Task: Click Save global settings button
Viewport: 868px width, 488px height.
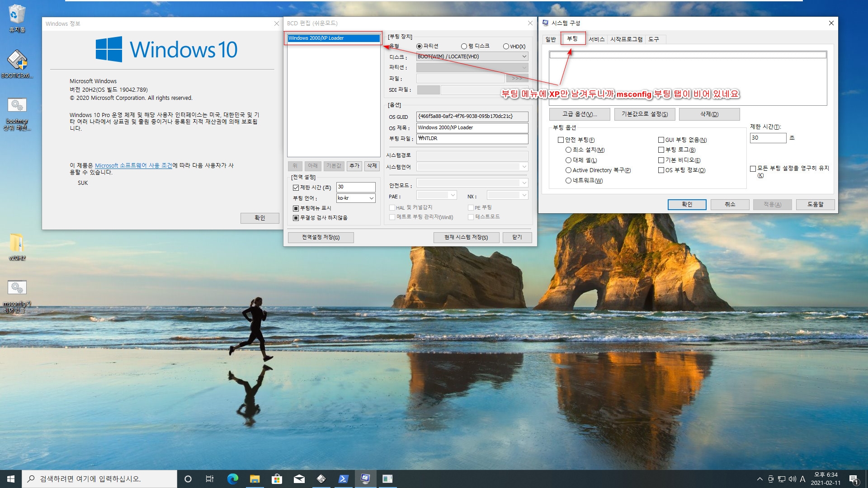Action: click(x=321, y=237)
